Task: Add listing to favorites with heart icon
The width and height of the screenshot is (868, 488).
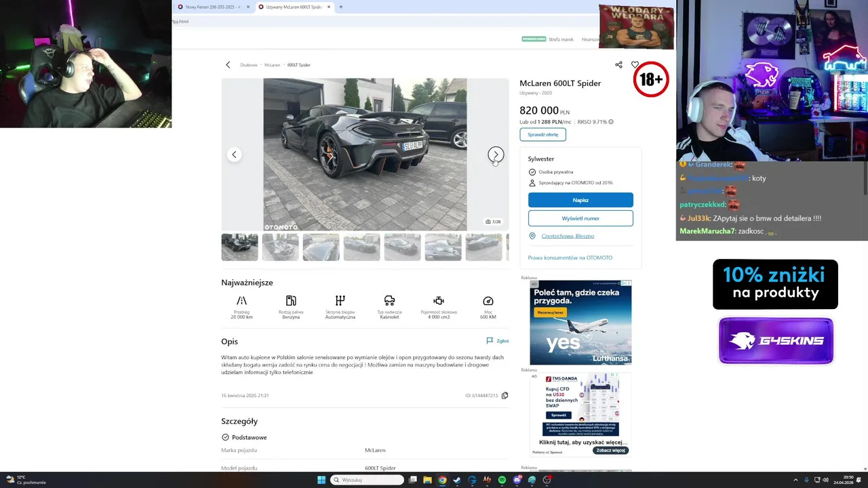Action: tap(635, 65)
